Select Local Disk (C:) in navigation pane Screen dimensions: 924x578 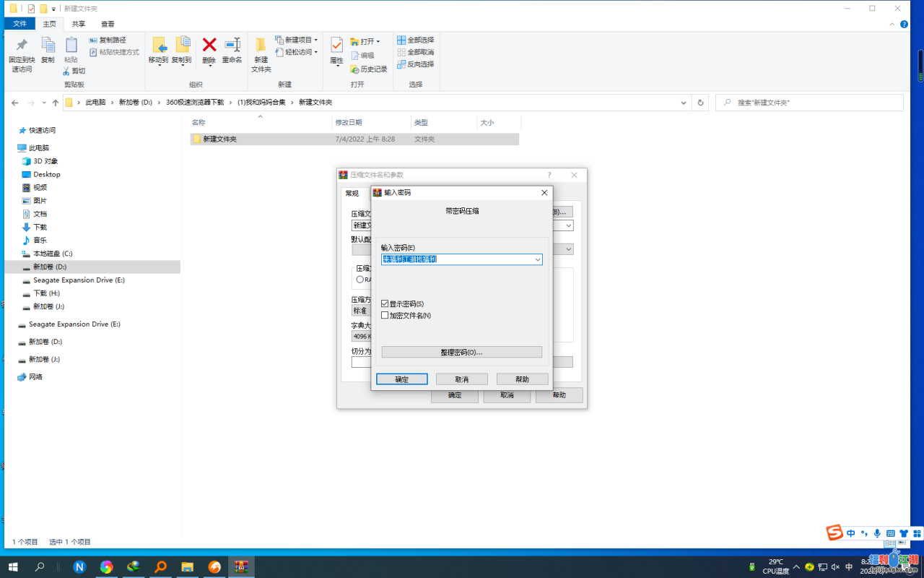53,254
